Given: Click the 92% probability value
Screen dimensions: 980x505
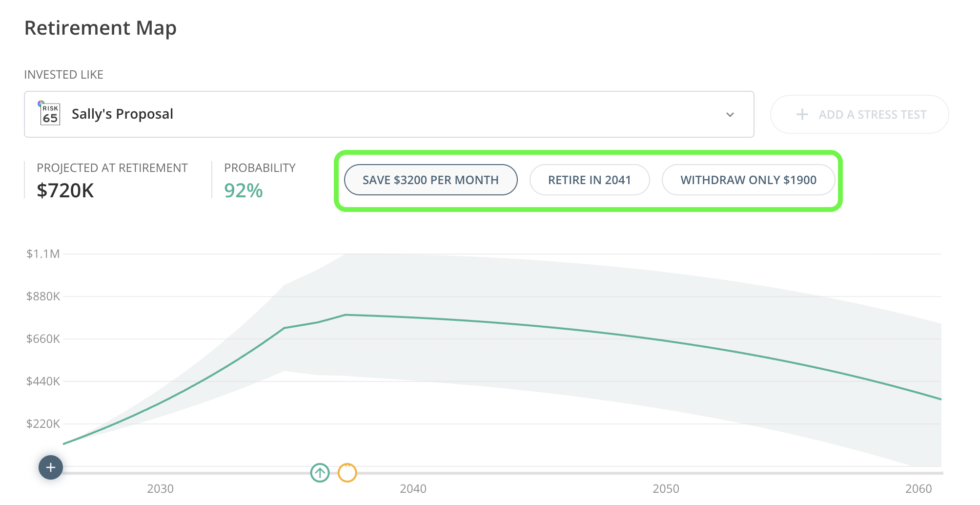Looking at the screenshot, I should point(244,190).
